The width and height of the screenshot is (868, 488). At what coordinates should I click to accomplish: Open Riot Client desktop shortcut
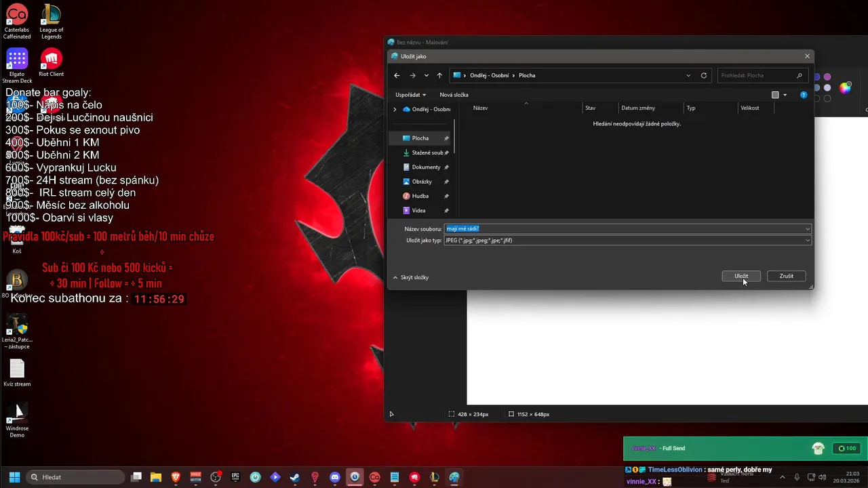click(52, 62)
